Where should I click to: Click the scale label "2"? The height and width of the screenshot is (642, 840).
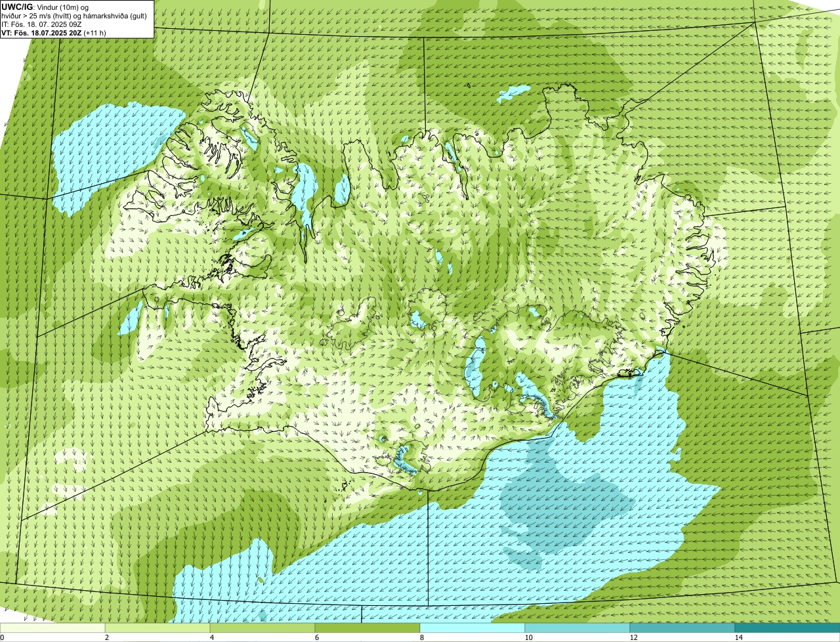click(106, 637)
